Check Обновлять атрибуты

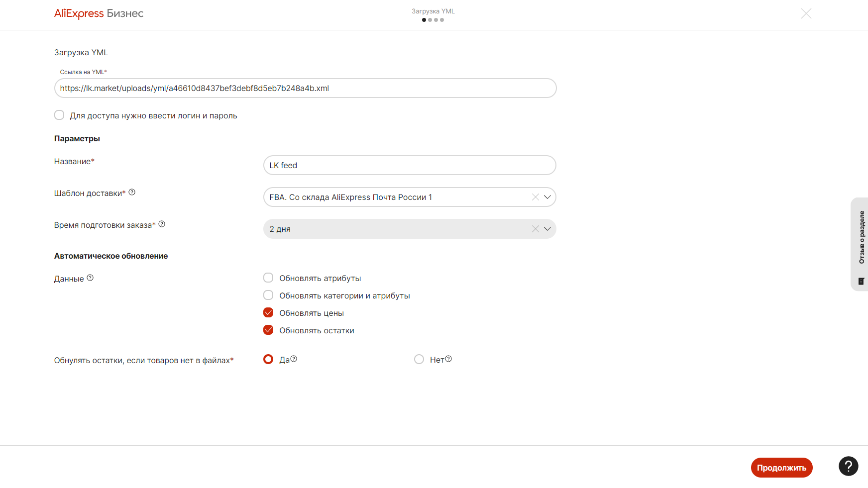click(x=268, y=278)
